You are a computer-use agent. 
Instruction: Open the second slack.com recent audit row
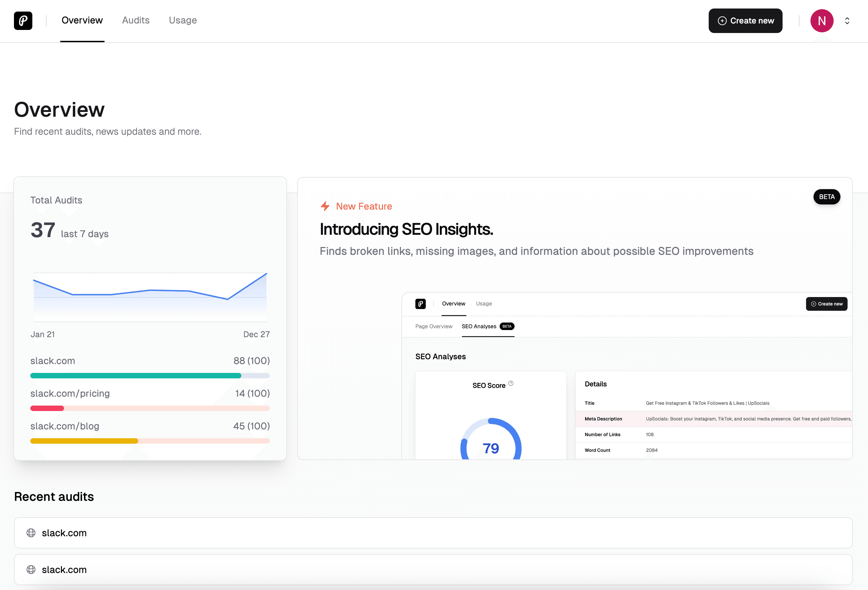[433, 570]
